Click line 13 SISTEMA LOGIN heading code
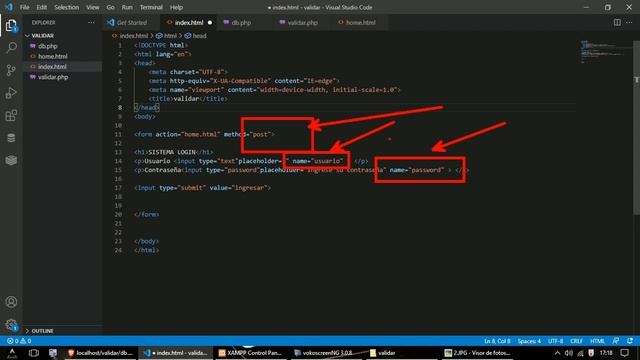Screen dimensions: 640x360 (174, 152)
